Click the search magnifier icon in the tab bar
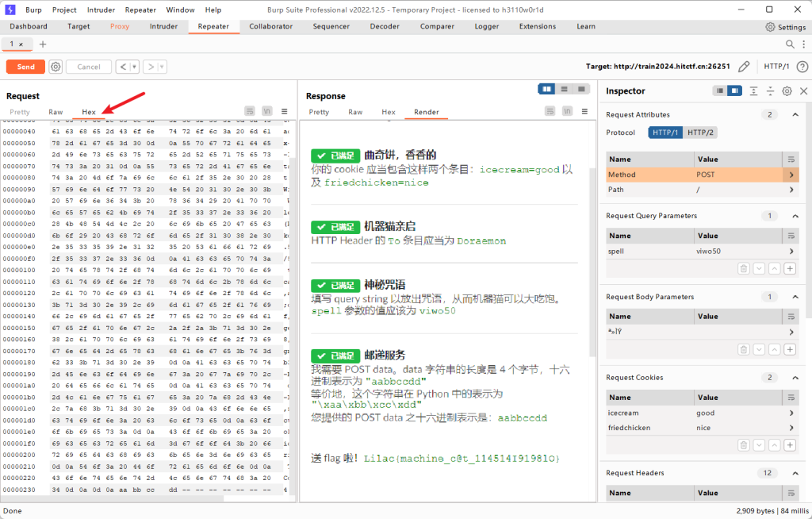This screenshot has width=812, height=519. pos(790,44)
